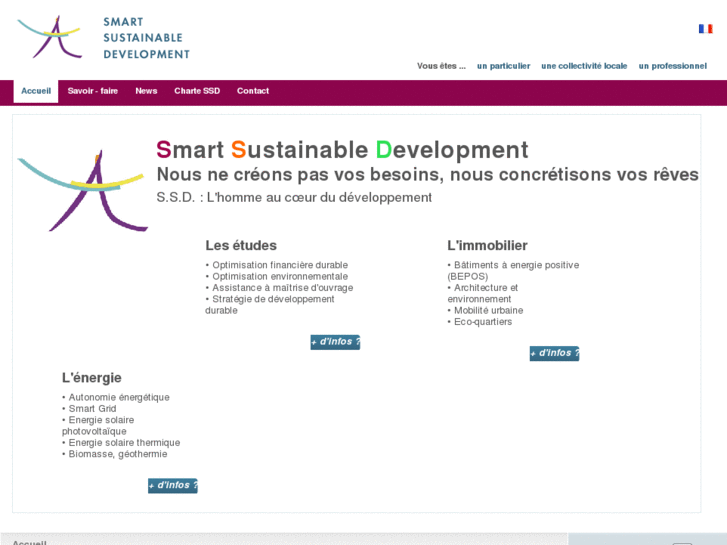
Task: Open the Contact menu item
Action: pyautogui.click(x=253, y=91)
